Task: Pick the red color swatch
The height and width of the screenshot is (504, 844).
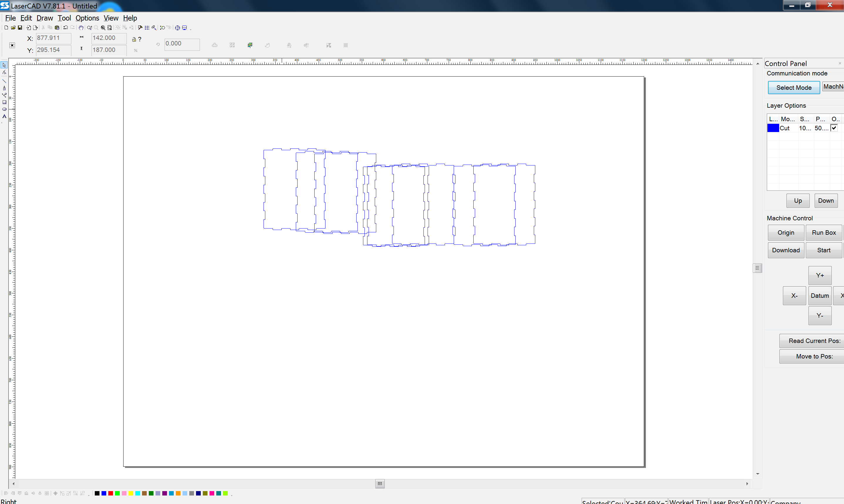Action: [111, 493]
